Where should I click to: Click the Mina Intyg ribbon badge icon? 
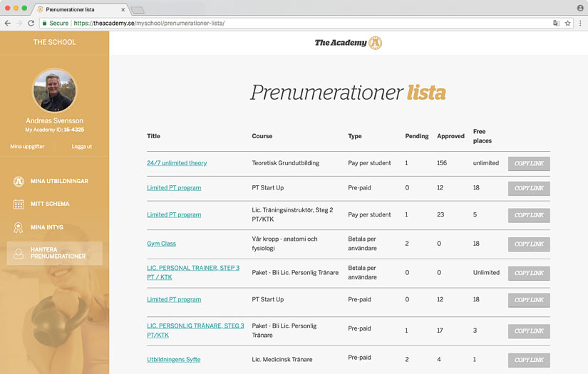[18, 227]
